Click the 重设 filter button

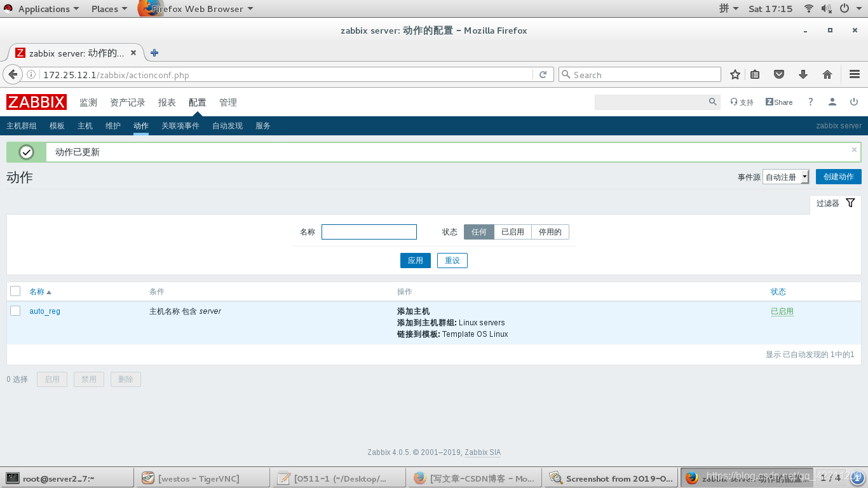coord(452,261)
